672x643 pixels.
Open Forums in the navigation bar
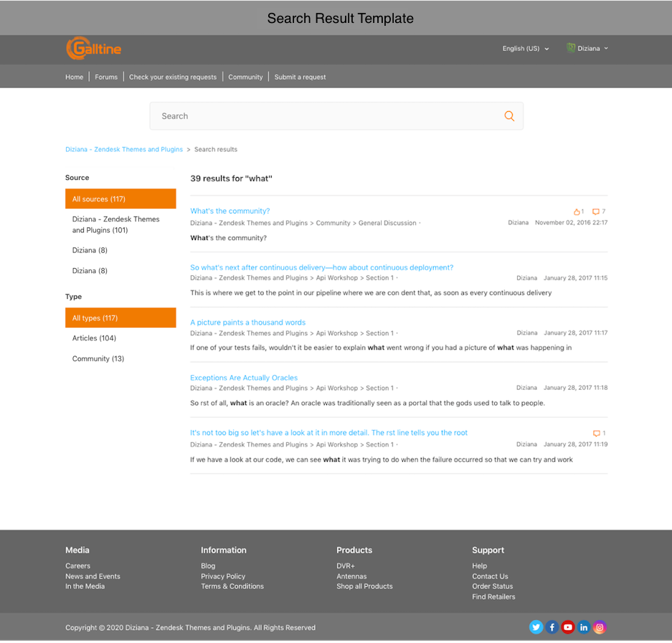point(106,77)
